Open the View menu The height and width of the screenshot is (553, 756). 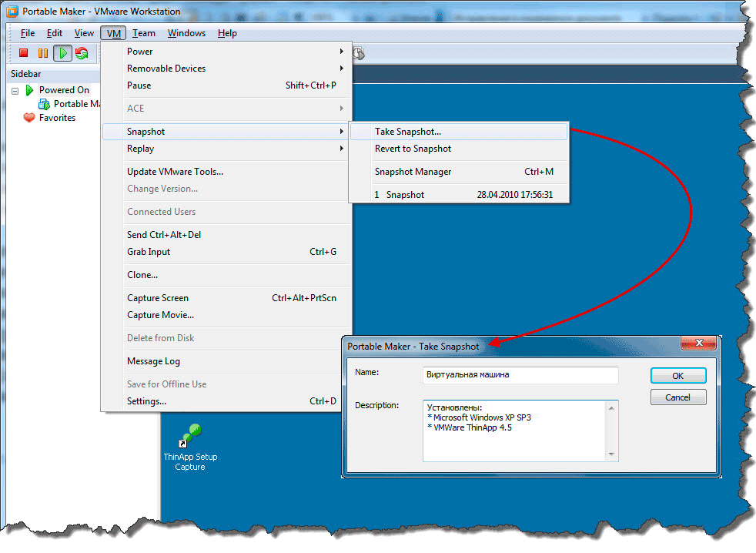click(84, 33)
